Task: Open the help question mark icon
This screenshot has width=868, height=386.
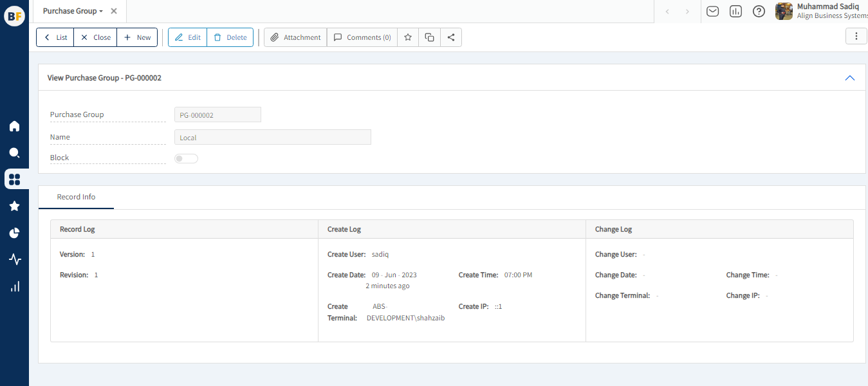Action: pos(759,12)
